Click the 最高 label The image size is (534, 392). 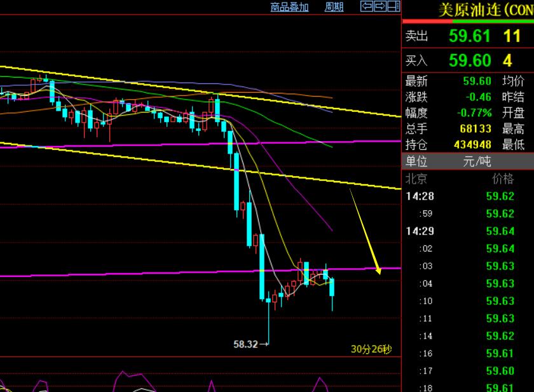pyautogui.click(x=513, y=128)
